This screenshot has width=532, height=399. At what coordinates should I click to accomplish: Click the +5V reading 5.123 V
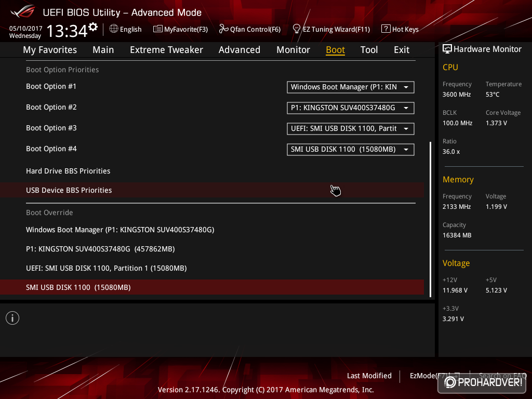(496, 290)
